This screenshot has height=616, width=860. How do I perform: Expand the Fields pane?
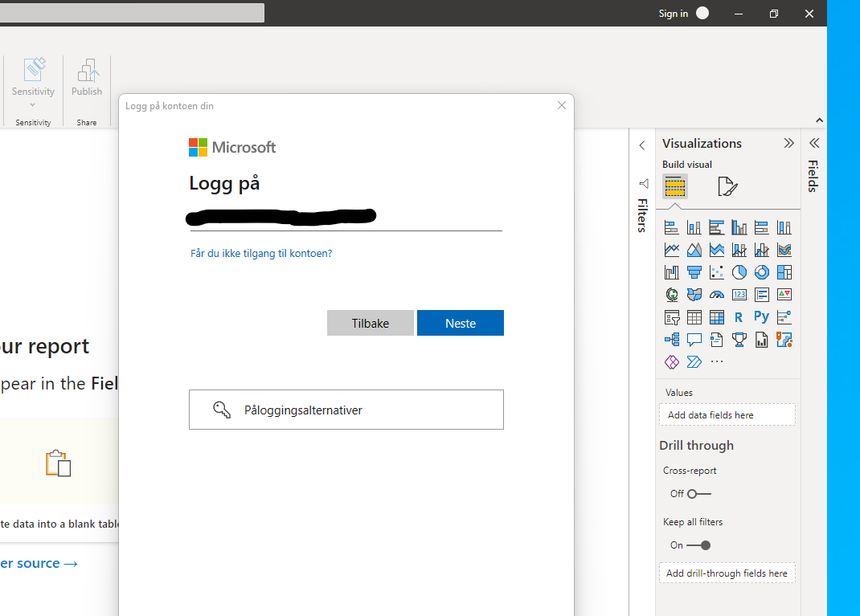(814, 143)
